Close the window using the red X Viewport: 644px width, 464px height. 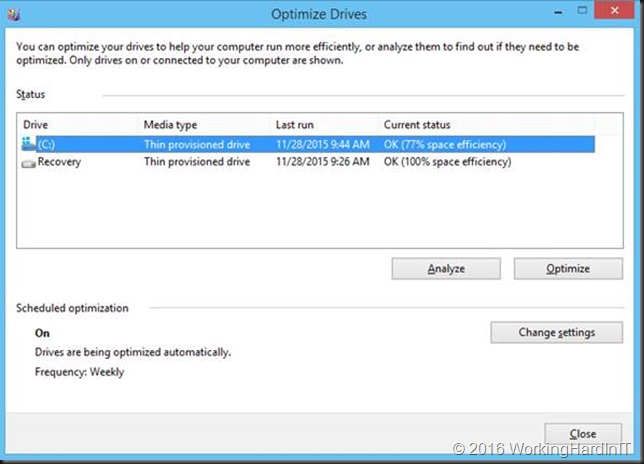pyautogui.click(x=614, y=11)
